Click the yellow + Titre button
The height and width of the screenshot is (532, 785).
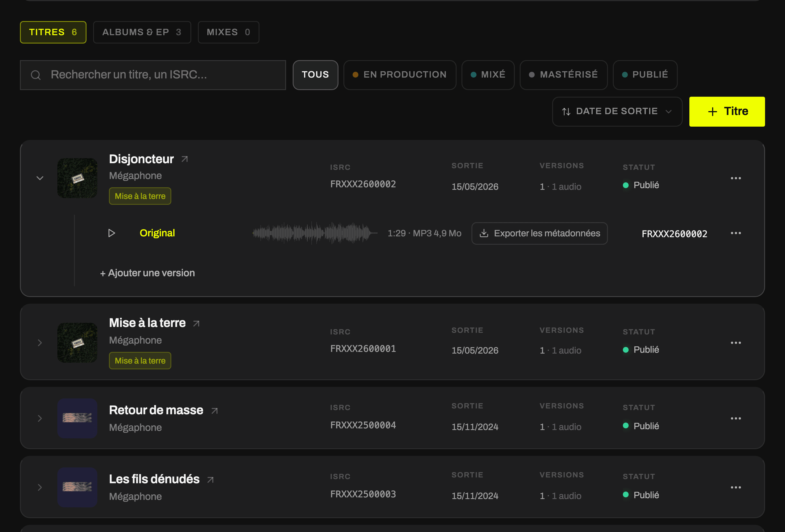pos(727,112)
